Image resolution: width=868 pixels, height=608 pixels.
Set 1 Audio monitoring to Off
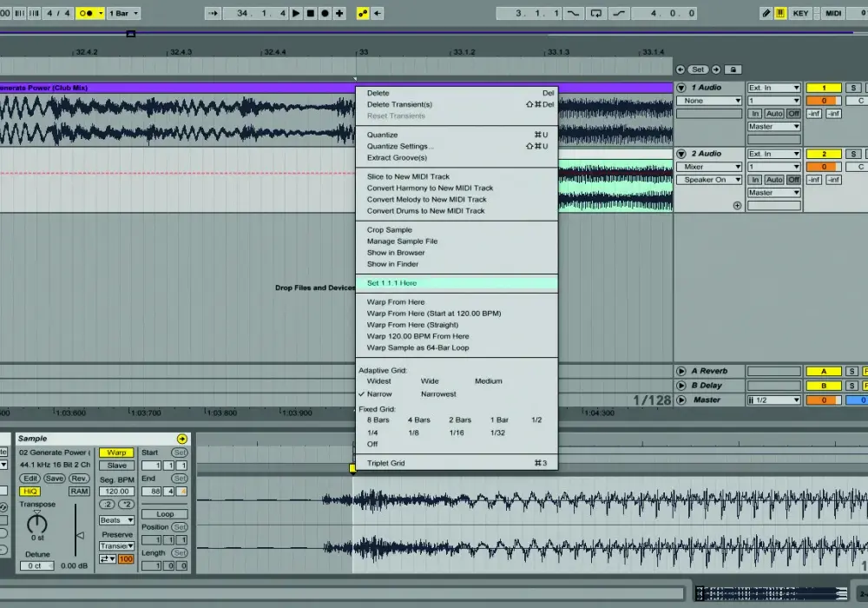coord(794,114)
